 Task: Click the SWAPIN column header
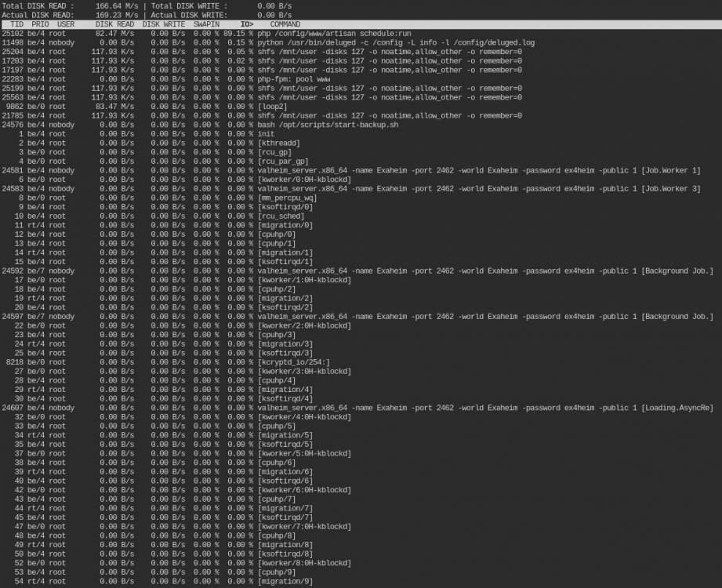pyautogui.click(x=206, y=24)
